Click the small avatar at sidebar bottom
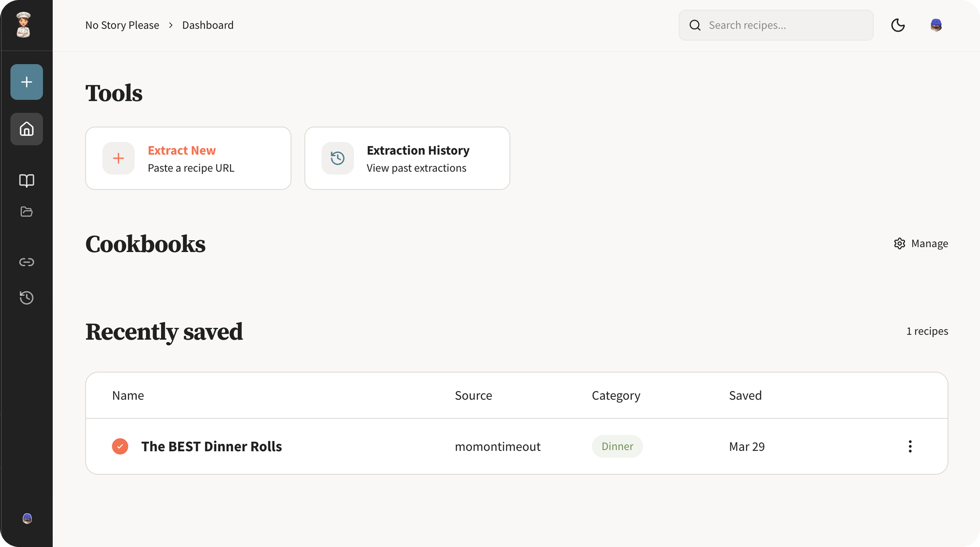This screenshot has height=547, width=980. [27, 518]
